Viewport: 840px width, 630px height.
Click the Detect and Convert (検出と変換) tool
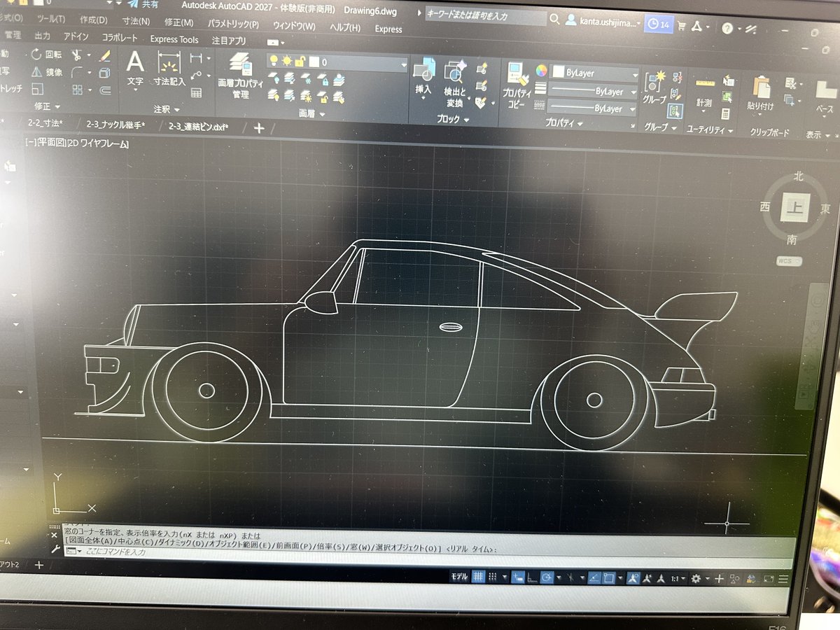point(455,83)
